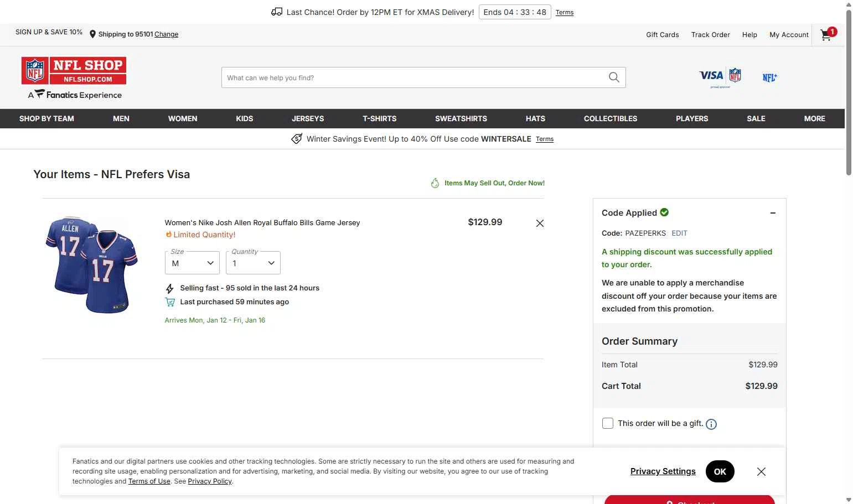Click the gift info icon

711,424
